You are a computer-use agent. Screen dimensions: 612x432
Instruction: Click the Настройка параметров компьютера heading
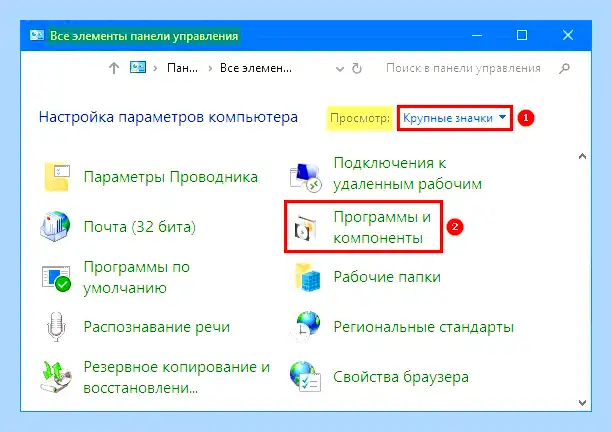point(168,117)
